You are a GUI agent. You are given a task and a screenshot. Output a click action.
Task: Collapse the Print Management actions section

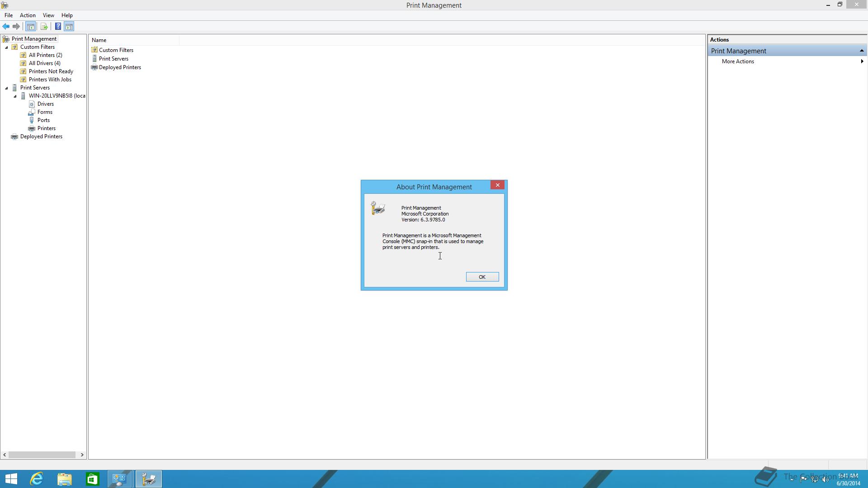pos(862,51)
